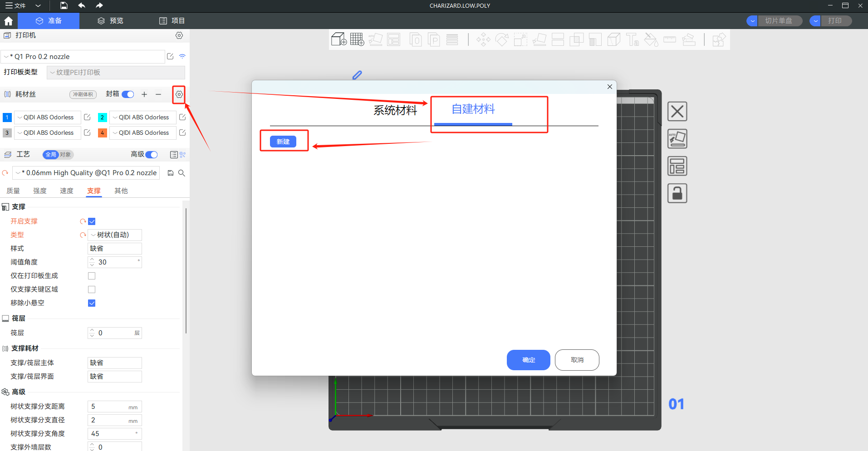The height and width of the screenshot is (451, 868).
Task: Click the add cube primitive toolbar icon
Action: (x=338, y=39)
